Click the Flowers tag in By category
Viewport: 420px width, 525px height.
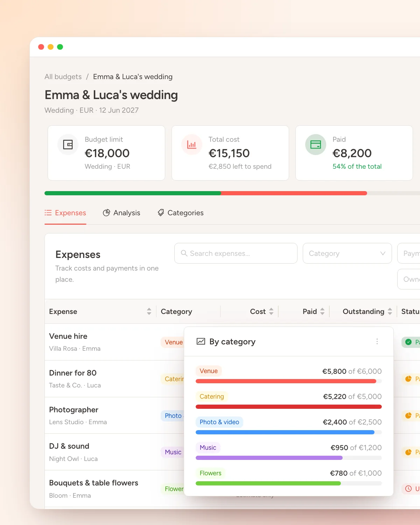(x=211, y=473)
